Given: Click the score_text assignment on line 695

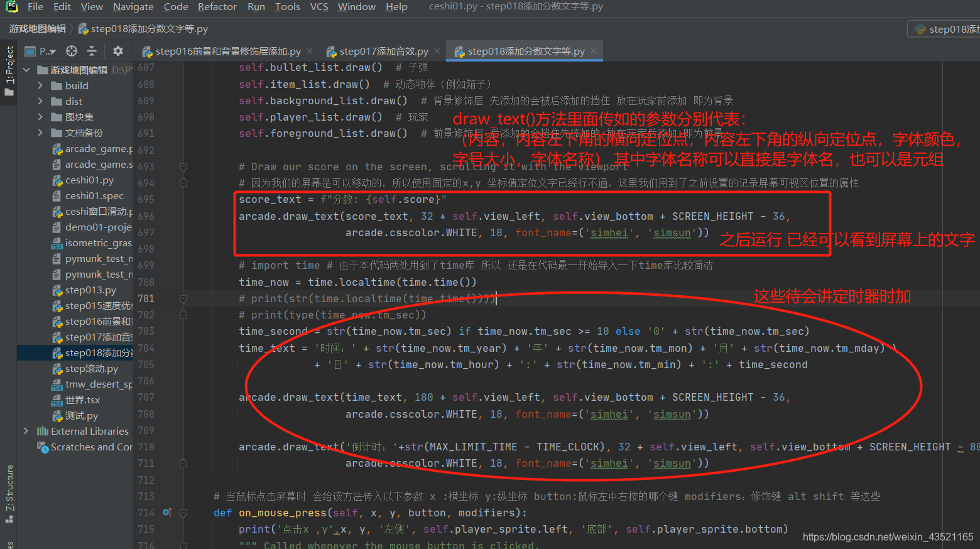Looking at the screenshot, I should point(342,199).
